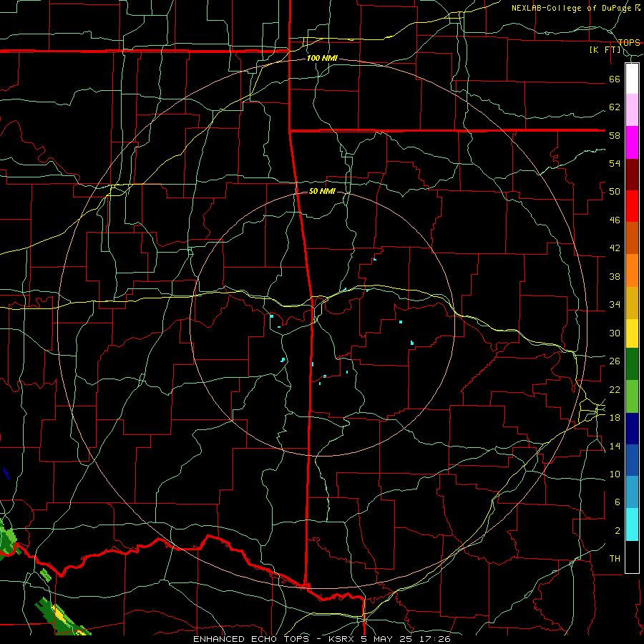Click the "2" legend value
This screenshot has width=644, height=644.
[618, 531]
